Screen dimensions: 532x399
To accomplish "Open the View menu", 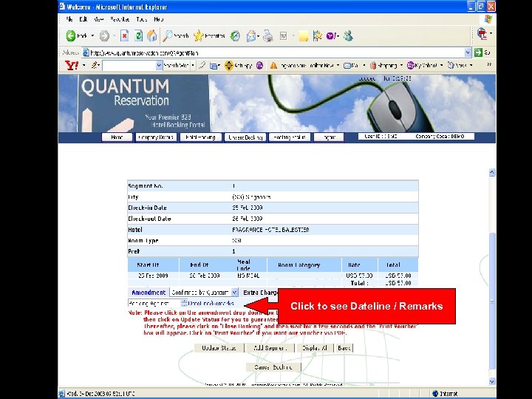I will pyautogui.click(x=99, y=19).
